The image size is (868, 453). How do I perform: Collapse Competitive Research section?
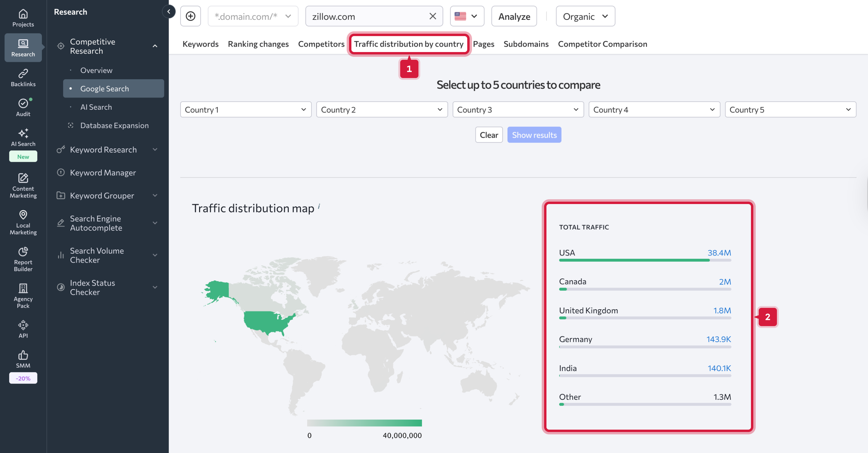(155, 46)
